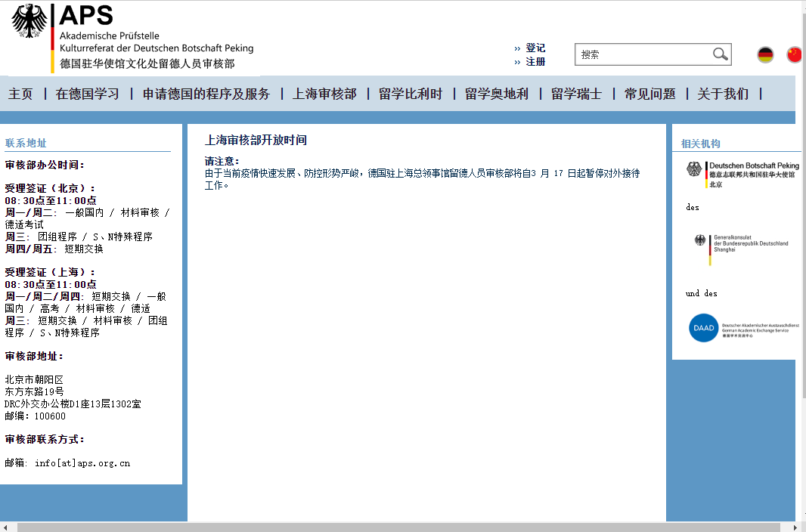This screenshot has width=806, height=532.
Task: Expand the 上海审核部 menu
Action: (324, 94)
